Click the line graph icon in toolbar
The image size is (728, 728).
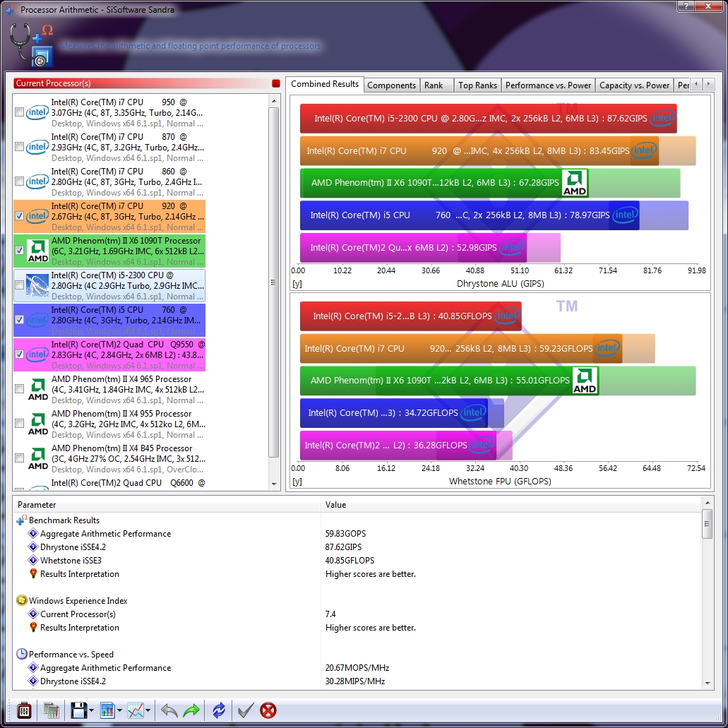click(136, 710)
